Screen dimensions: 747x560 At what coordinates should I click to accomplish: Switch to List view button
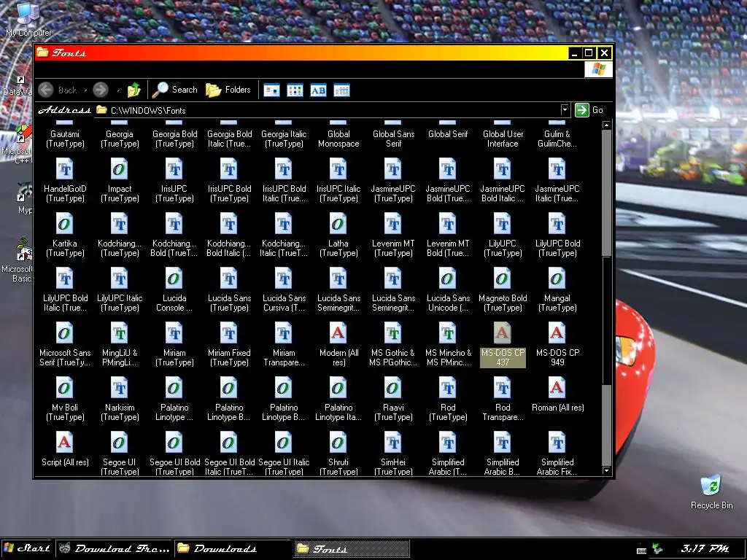tap(295, 90)
